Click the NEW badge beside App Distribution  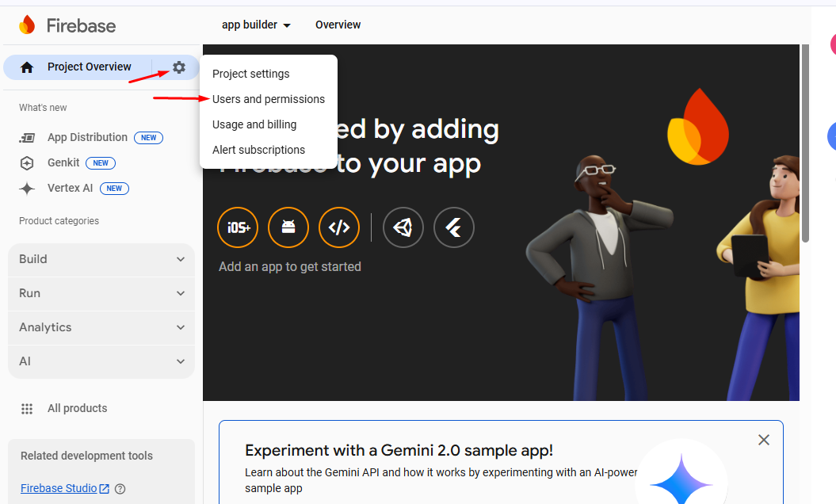[148, 138]
